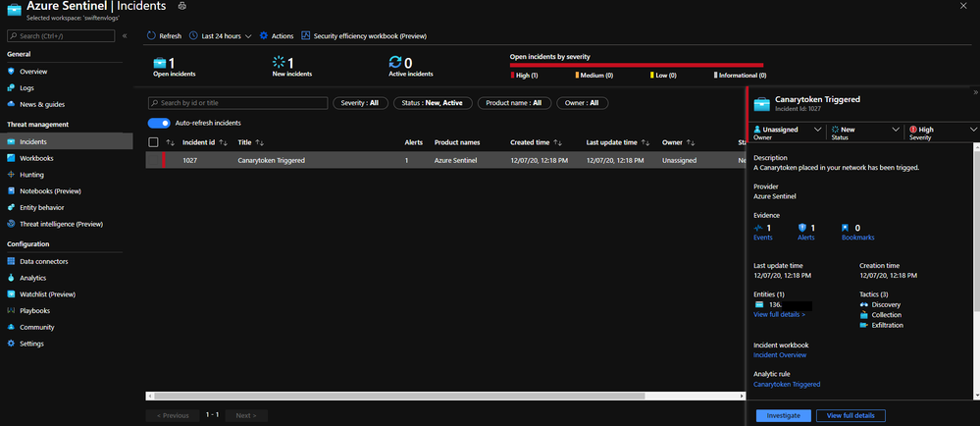Click the Watchlist (Preview) icon
Screen dimensions: 980x426
point(11,294)
